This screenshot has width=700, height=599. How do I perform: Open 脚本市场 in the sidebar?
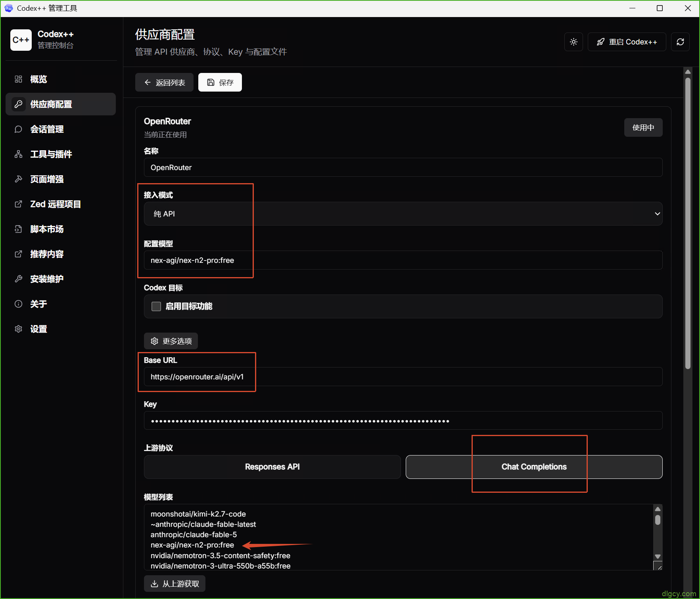click(61, 229)
